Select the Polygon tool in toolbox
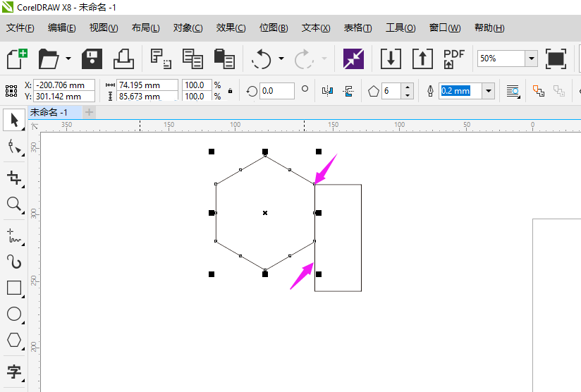Screen dimensions: 581x392 14,340
